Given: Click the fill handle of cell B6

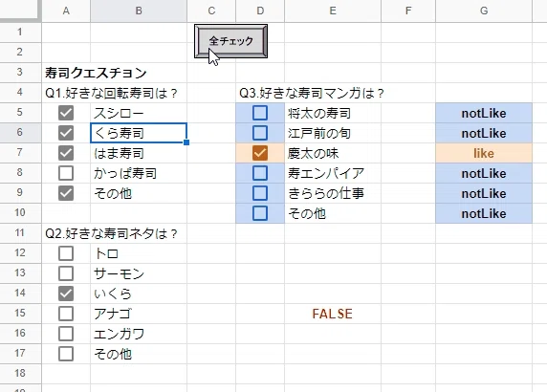Looking at the screenshot, I should [x=186, y=142].
